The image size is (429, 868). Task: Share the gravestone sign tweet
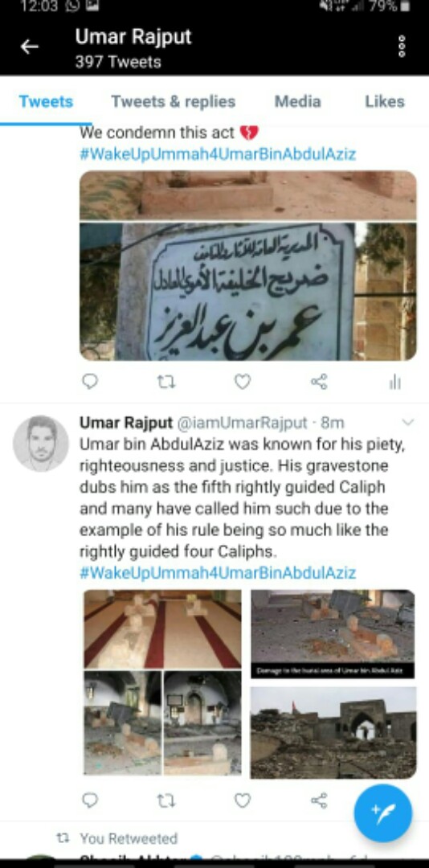(319, 382)
